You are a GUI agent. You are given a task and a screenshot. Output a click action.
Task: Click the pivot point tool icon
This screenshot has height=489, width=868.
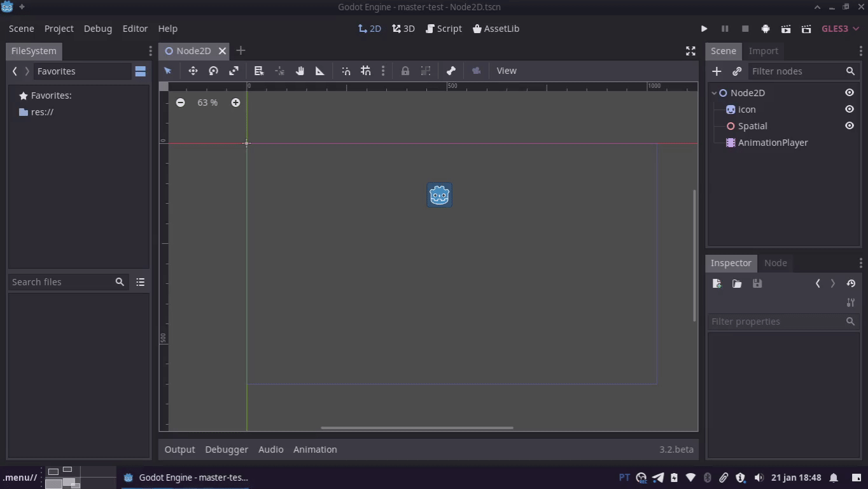click(279, 71)
